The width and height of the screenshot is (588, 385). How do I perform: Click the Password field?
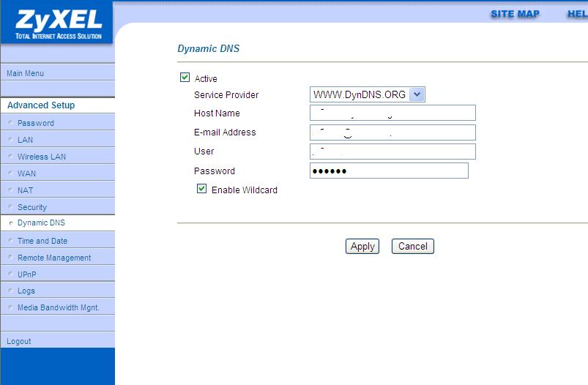click(389, 171)
